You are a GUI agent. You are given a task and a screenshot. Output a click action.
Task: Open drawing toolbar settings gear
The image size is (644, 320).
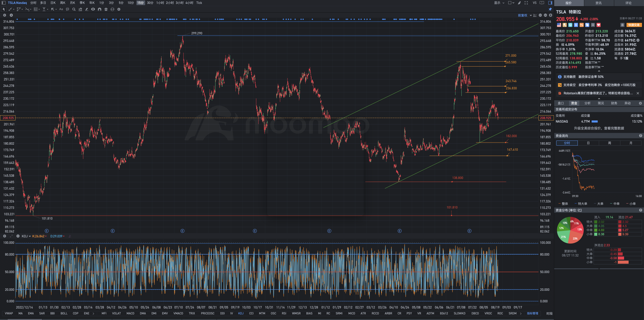[x=119, y=9]
